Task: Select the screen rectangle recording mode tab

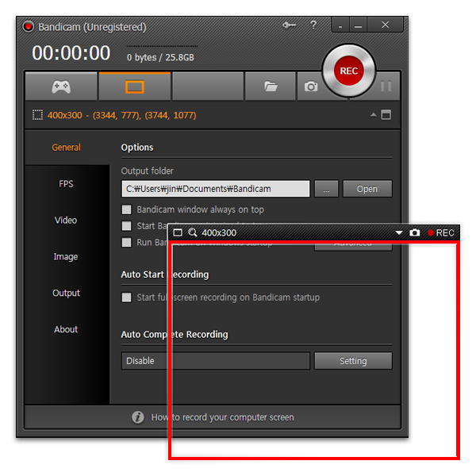Action: tap(135, 86)
